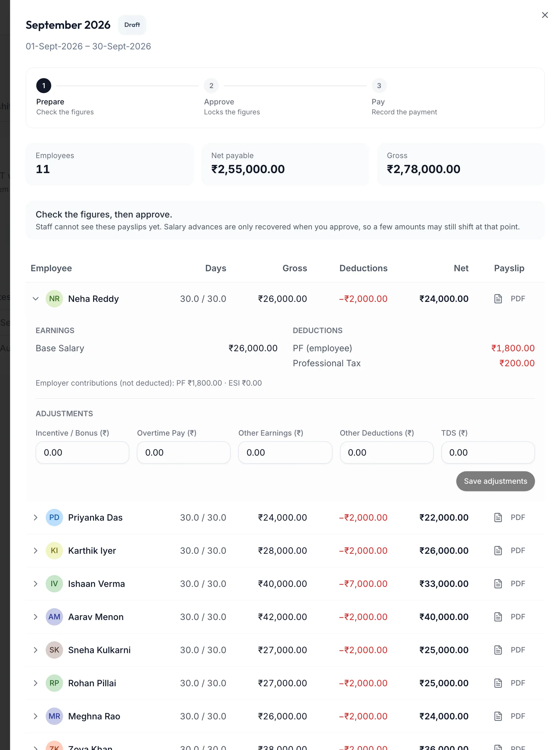The width and height of the screenshot is (560, 750).
Task: Collapse Neha Reddy's payslip details
Action: pyautogui.click(x=36, y=298)
